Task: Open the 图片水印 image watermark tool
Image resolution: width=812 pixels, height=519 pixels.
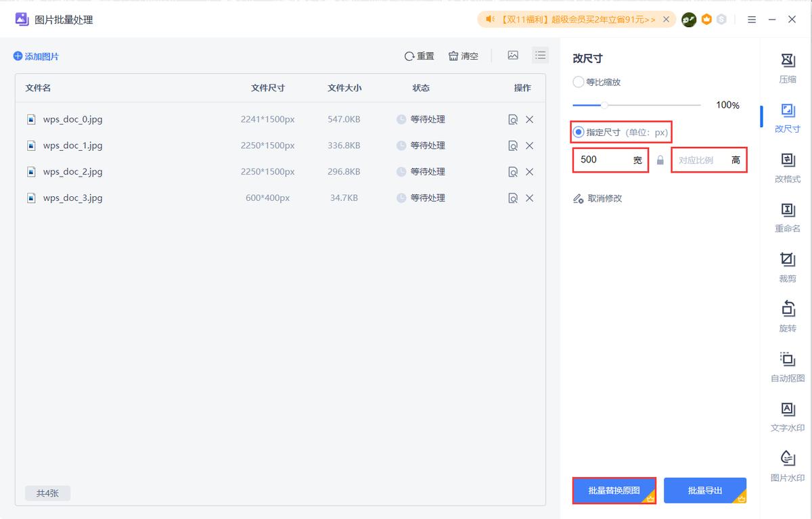Action: [787, 464]
